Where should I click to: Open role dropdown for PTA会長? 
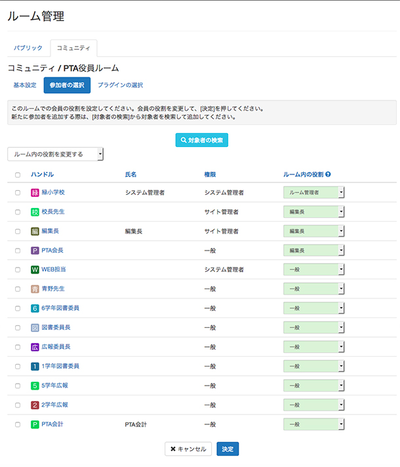(314, 250)
